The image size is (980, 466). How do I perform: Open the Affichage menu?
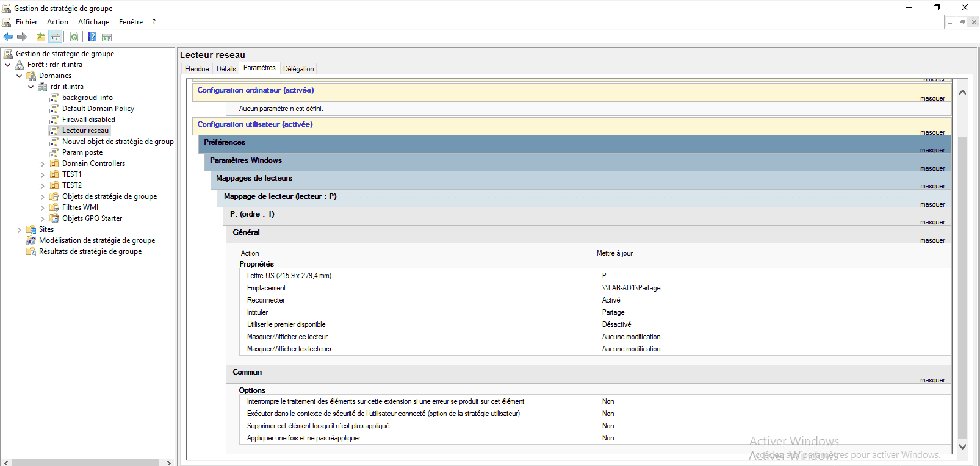tap(93, 22)
